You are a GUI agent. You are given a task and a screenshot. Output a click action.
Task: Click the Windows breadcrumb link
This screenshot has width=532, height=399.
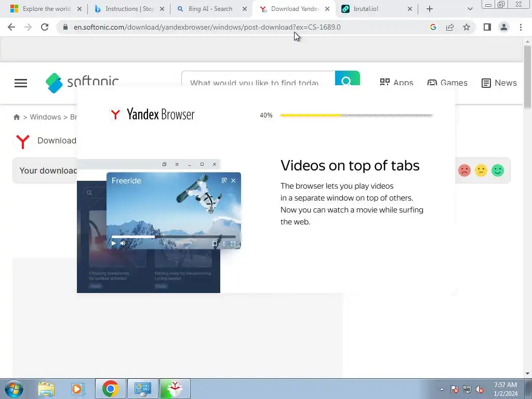pos(46,117)
